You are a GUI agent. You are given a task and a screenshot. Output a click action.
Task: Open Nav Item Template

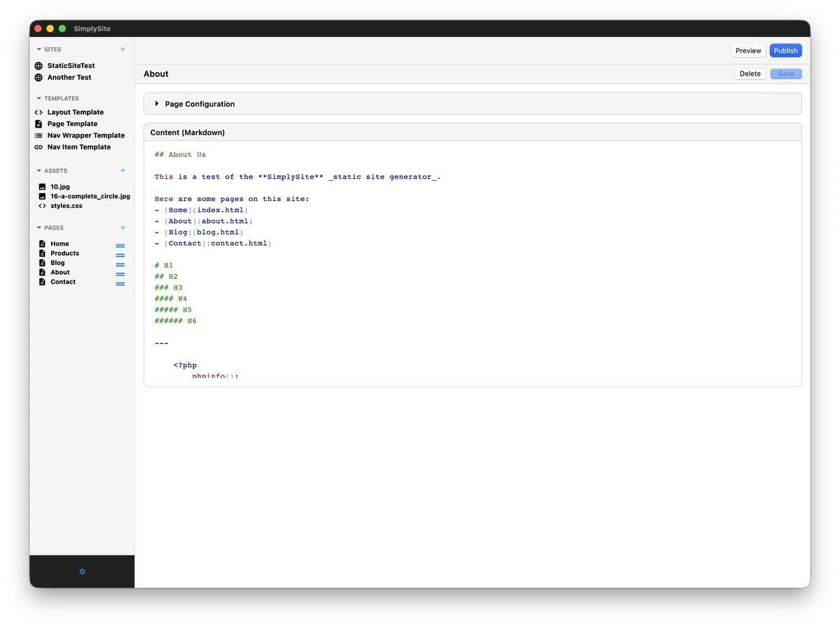tap(78, 147)
